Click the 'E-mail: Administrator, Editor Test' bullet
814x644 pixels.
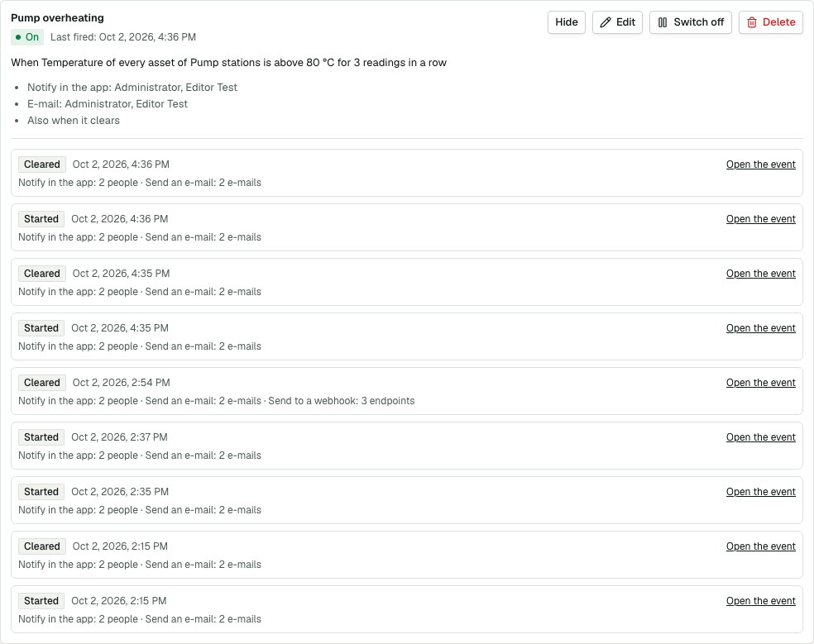[x=108, y=104]
